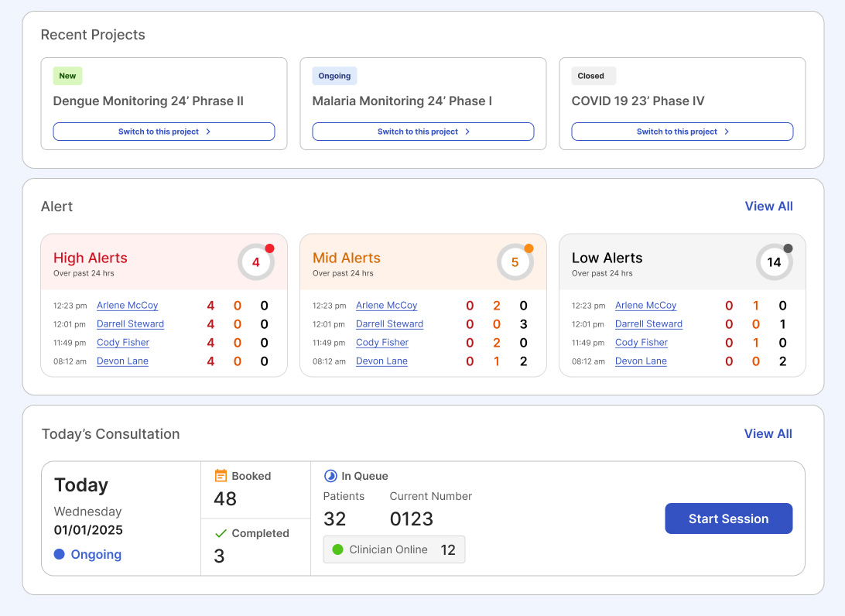Open View All in the Alert section
Screen dimensions: 845x616
click(x=768, y=207)
